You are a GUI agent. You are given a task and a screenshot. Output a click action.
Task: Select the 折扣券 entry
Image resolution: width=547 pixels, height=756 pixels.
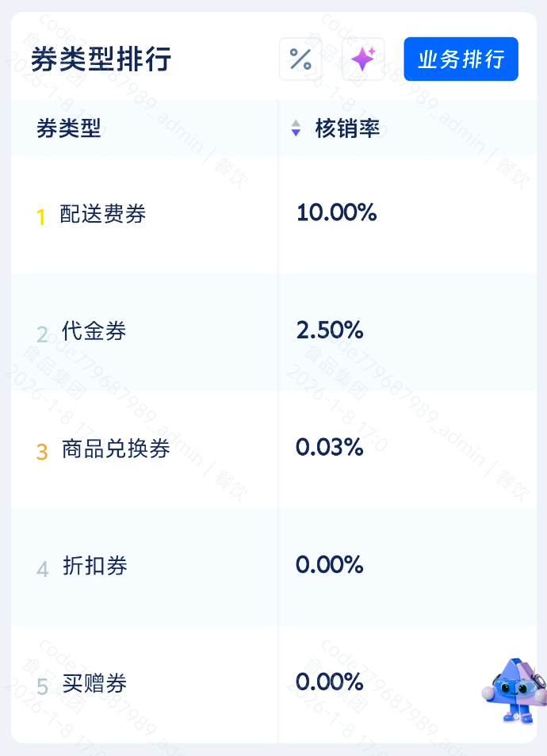point(94,566)
